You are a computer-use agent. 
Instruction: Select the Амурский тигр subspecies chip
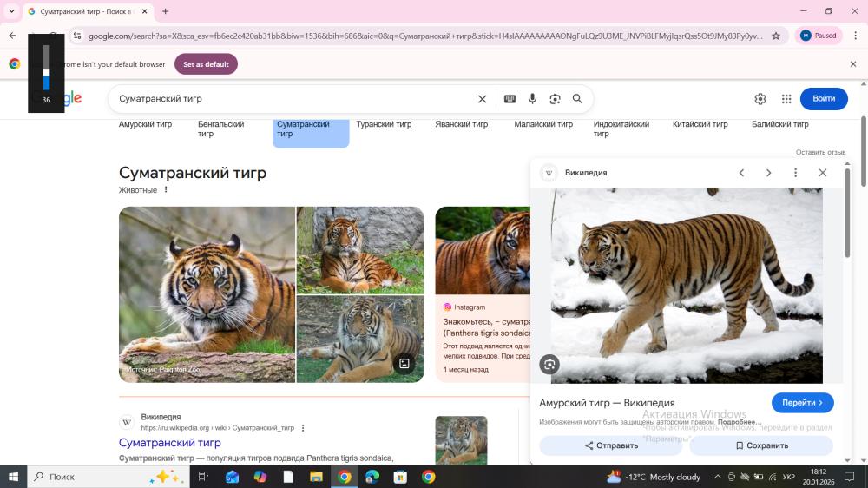coord(146,125)
